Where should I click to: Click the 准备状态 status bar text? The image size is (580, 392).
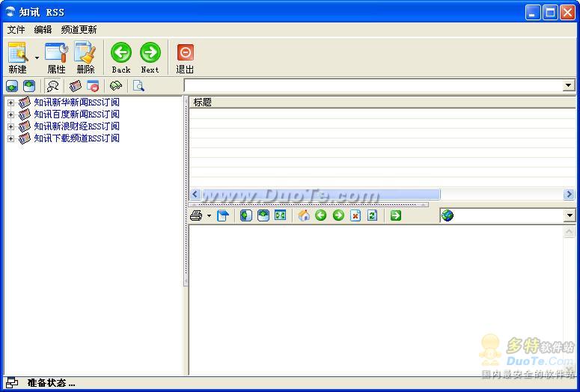tap(51, 383)
